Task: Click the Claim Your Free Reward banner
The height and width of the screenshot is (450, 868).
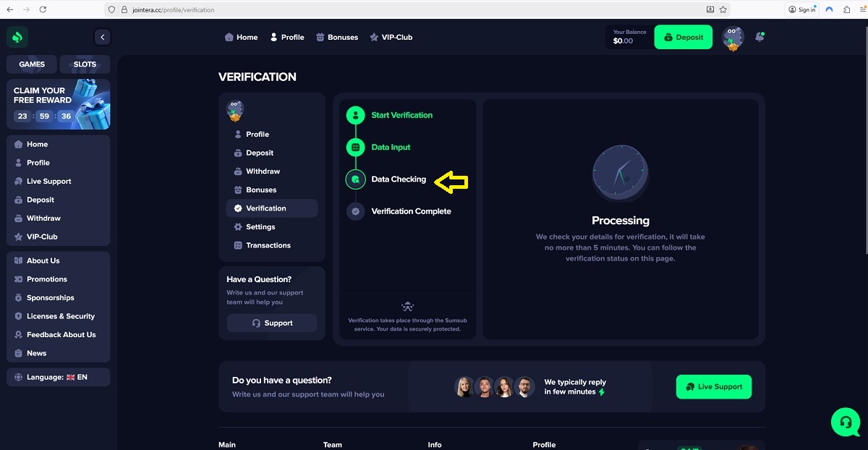Action: [58, 104]
